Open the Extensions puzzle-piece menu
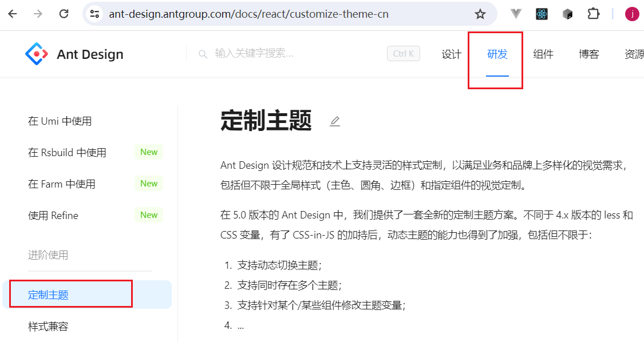644x342 pixels. click(x=593, y=14)
